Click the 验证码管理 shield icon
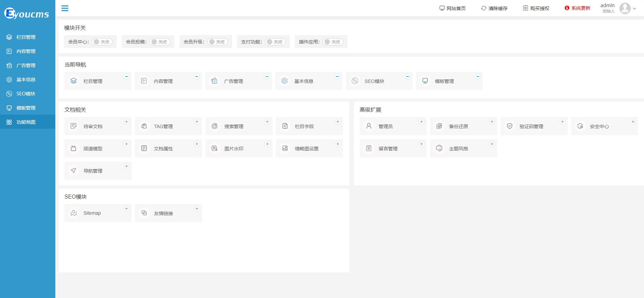This screenshot has width=644, height=298. point(510,126)
